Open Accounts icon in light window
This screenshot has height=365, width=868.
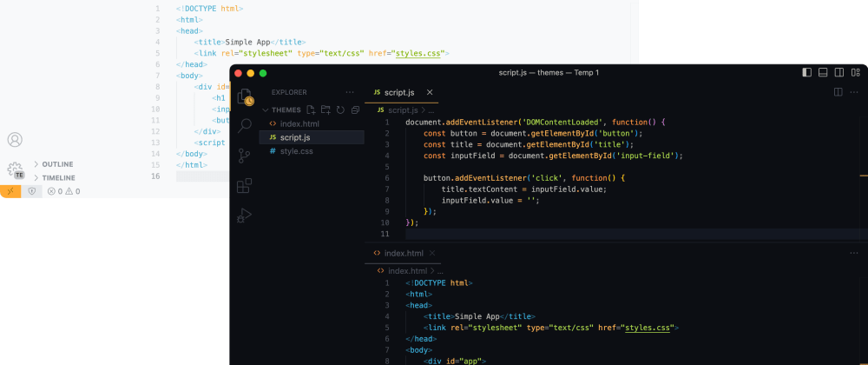tap(15, 140)
